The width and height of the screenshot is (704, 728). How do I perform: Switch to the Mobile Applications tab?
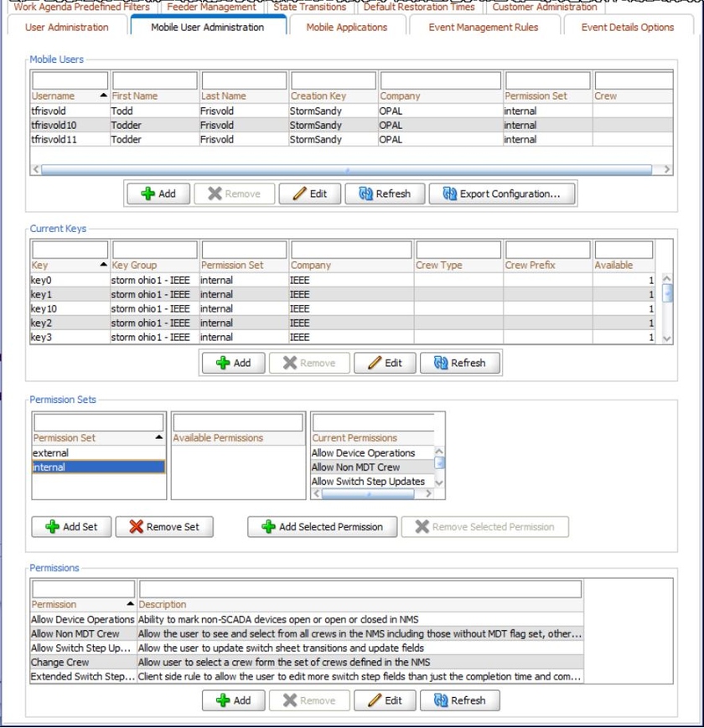(x=346, y=27)
